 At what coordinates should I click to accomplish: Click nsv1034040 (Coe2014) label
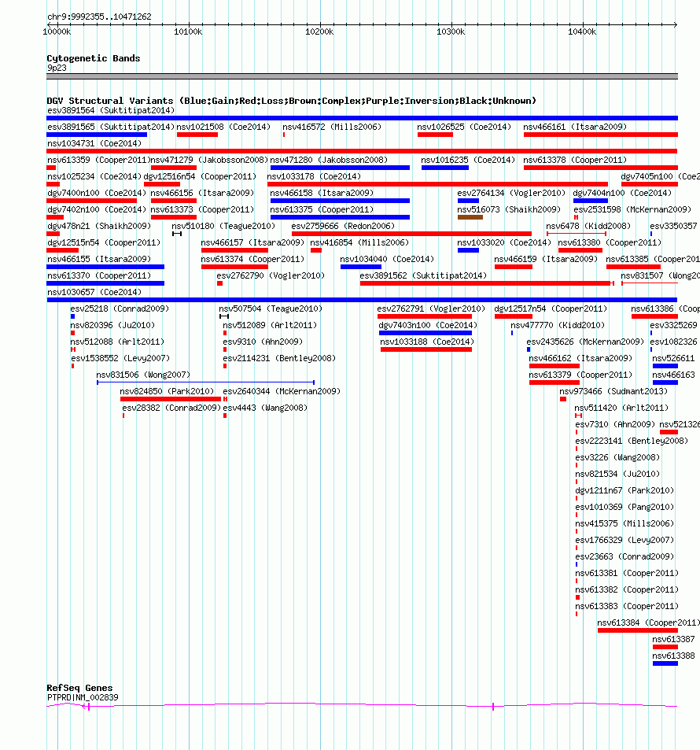click(387, 259)
